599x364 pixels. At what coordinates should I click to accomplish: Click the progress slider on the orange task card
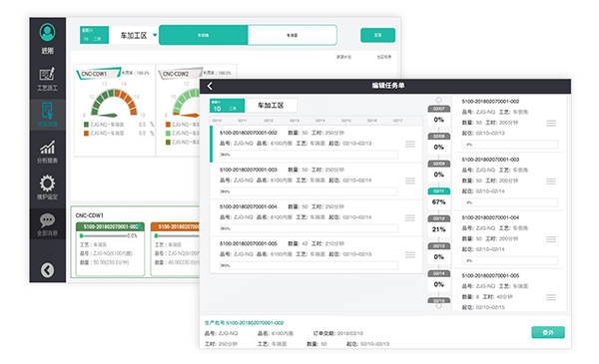tap(177, 235)
